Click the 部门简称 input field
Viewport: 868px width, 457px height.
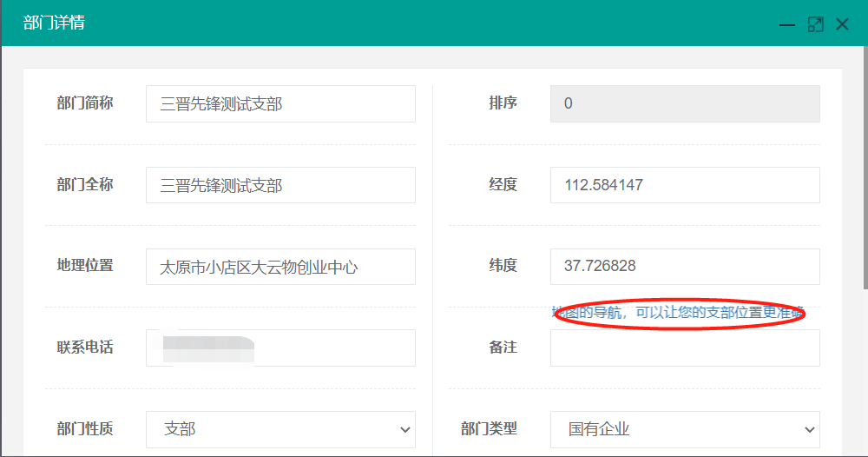(x=280, y=104)
